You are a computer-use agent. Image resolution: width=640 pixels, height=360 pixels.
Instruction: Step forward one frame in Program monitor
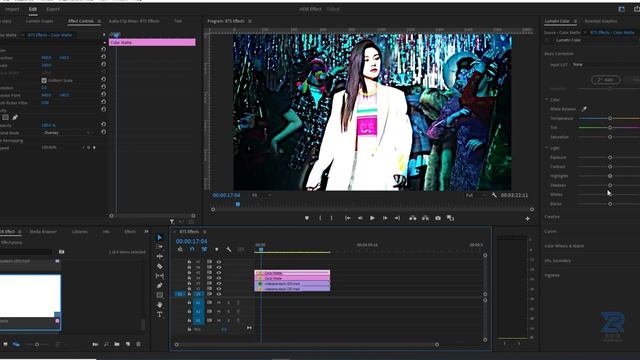pos(385,218)
